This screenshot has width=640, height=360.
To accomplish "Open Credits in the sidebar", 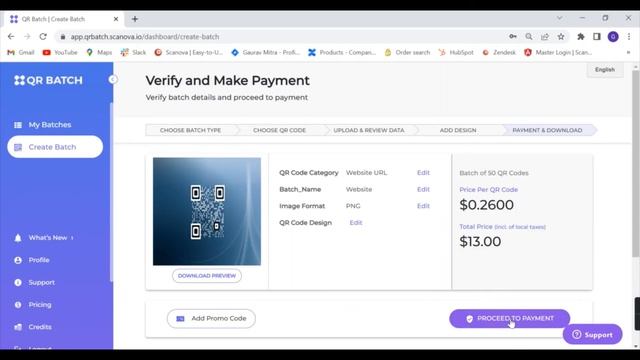I will click(x=40, y=327).
